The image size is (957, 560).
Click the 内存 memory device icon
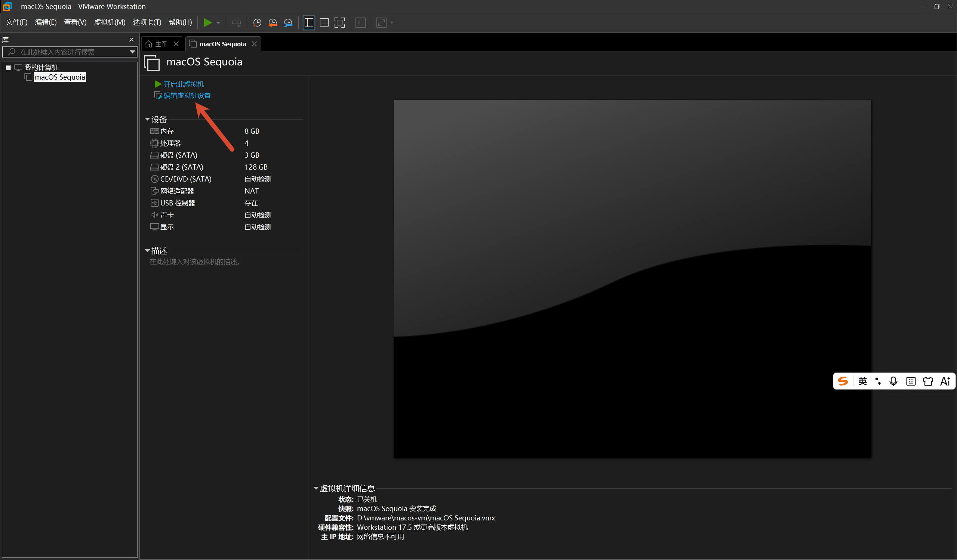[x=154, y=131]
